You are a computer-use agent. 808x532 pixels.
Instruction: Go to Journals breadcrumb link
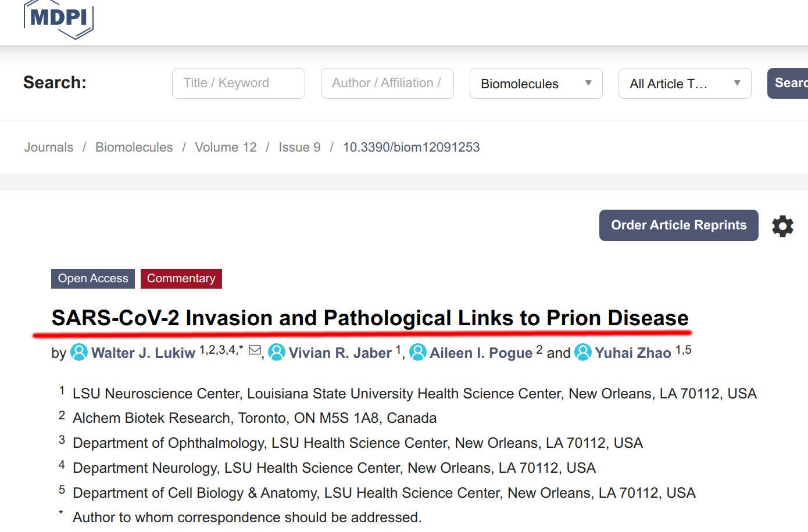pyautogui.click(x=49, y=148)
